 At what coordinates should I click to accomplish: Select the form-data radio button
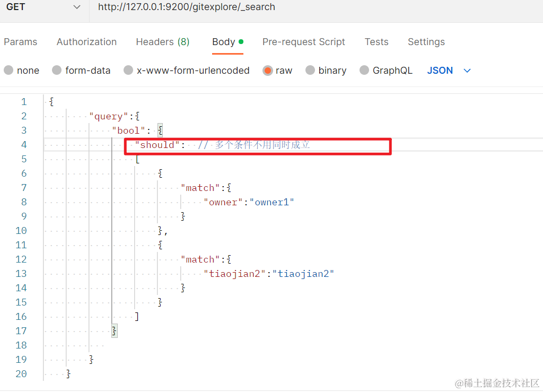[x=57, y=71]
